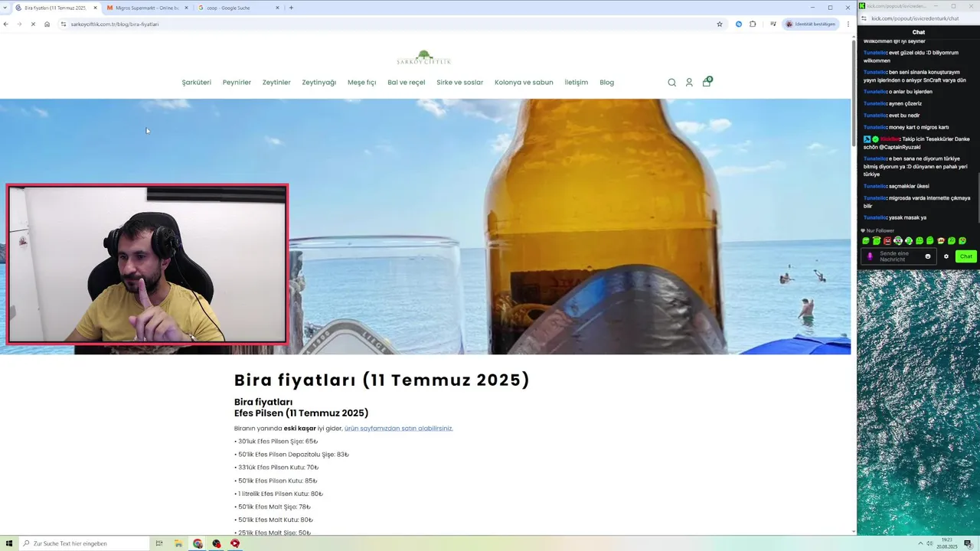Open the Zeytinler menu item

click(276, 83)
